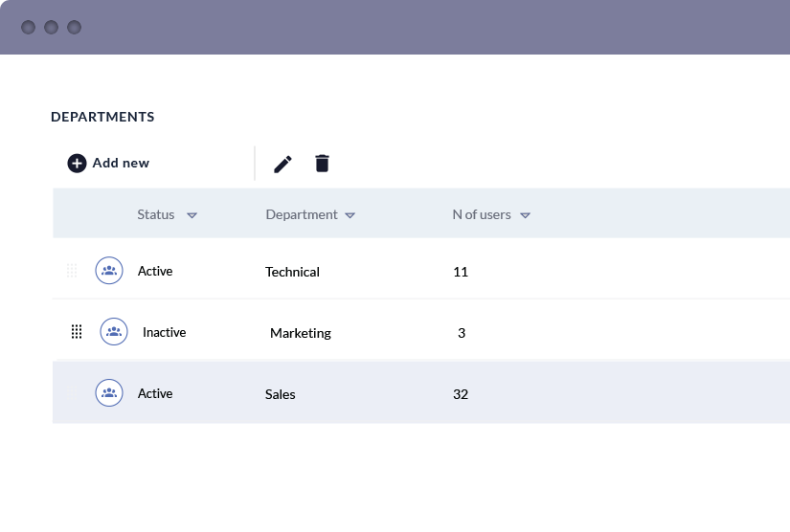Image resolution: width=790 pixels, height=532 pixels.
Task: Click the Department column header text
Action: point(302,214)
